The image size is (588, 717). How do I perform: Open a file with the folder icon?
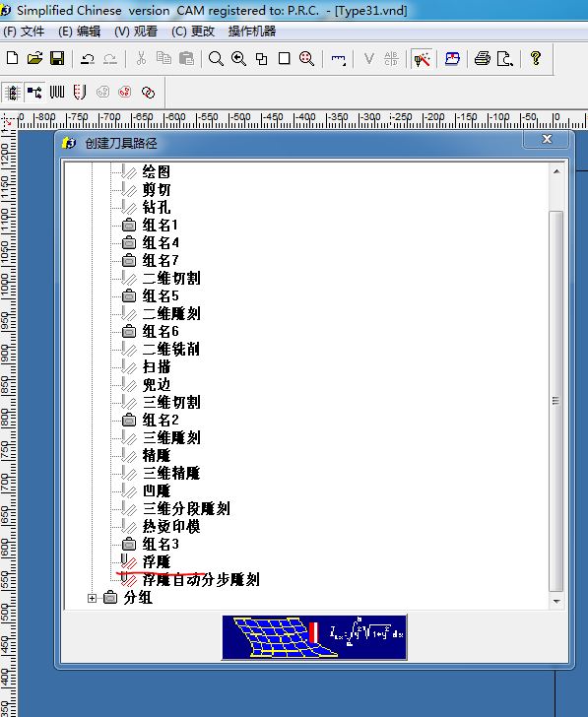click(x=34, y=58)
